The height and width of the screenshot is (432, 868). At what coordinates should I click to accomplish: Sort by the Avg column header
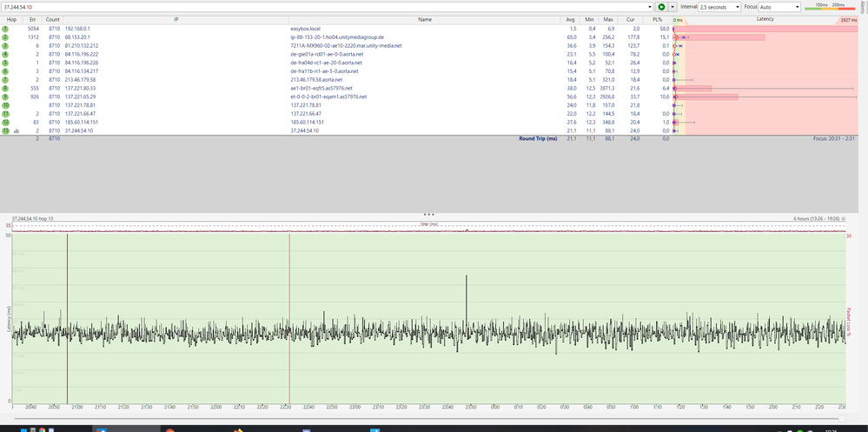(x=571, y=18)
